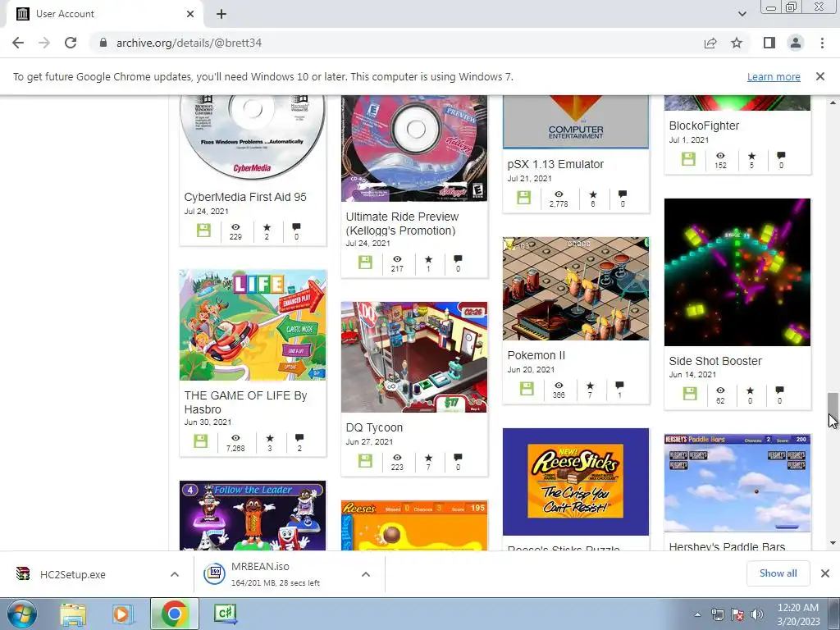Select the User Account tab

[105, 14]
